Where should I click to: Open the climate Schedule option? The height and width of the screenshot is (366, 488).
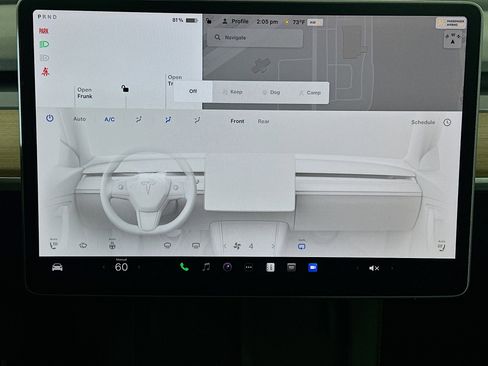pyautogui.click(x=423, y=122)
